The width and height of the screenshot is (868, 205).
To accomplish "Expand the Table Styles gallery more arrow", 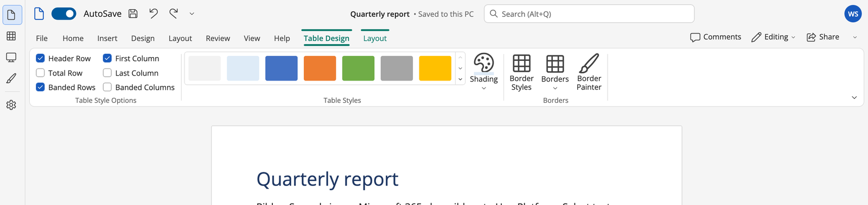I will tap(461, 79).
